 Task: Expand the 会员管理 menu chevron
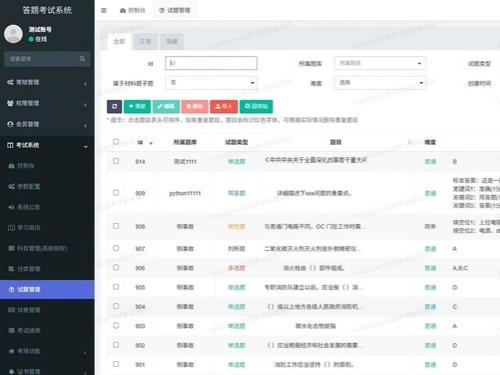point(85,126)
